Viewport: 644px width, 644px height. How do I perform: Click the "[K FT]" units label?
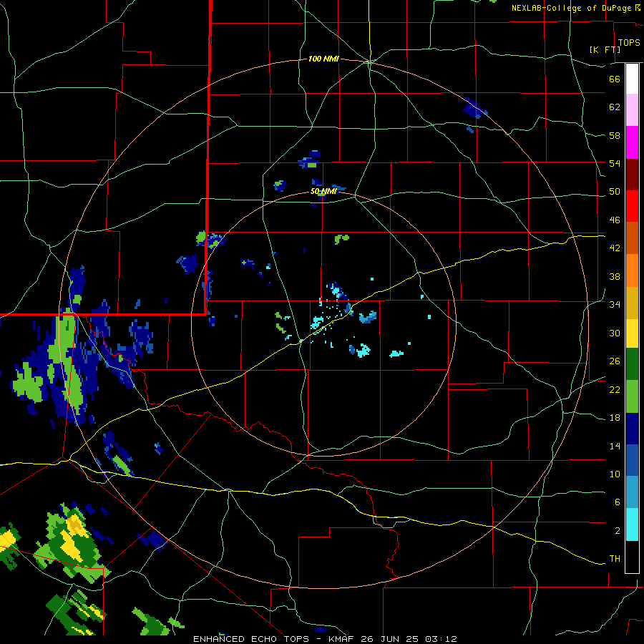[605, 49]
